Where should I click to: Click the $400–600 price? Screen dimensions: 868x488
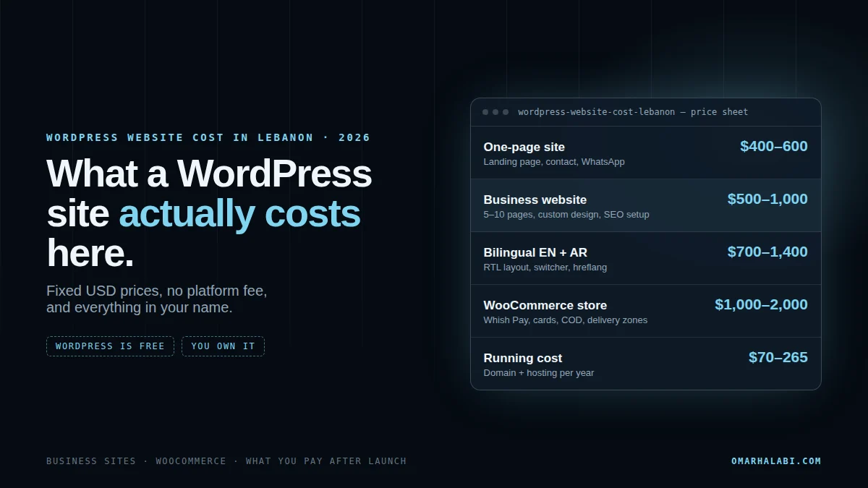pos(774,146)
